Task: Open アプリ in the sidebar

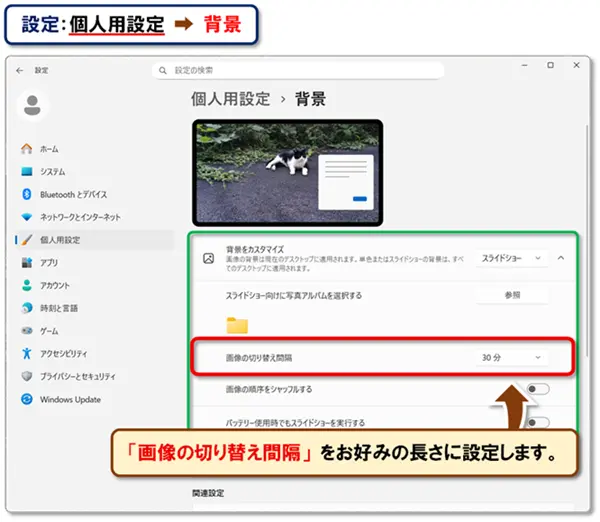Action: coord(94,263)
